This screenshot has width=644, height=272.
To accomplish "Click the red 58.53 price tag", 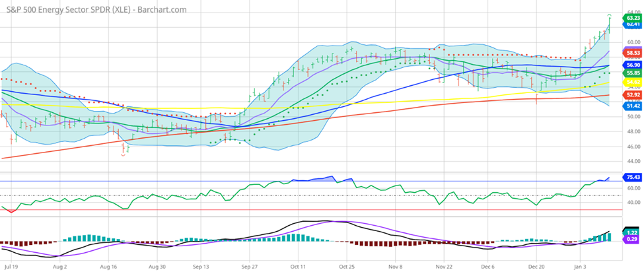I will [632, 53].
